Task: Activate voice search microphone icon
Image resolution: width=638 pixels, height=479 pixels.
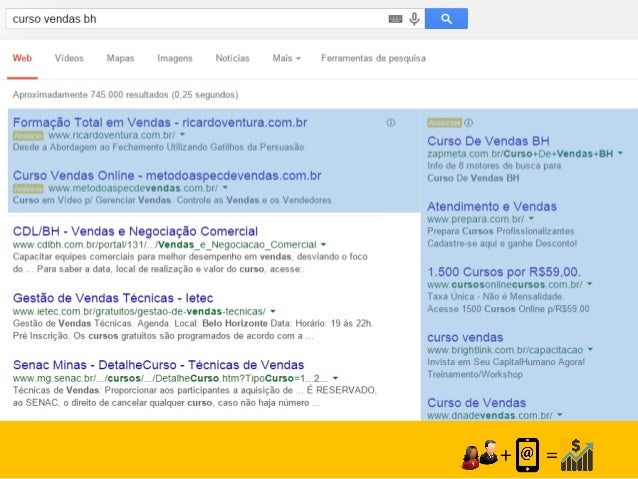Action: (x=414, y=19)
